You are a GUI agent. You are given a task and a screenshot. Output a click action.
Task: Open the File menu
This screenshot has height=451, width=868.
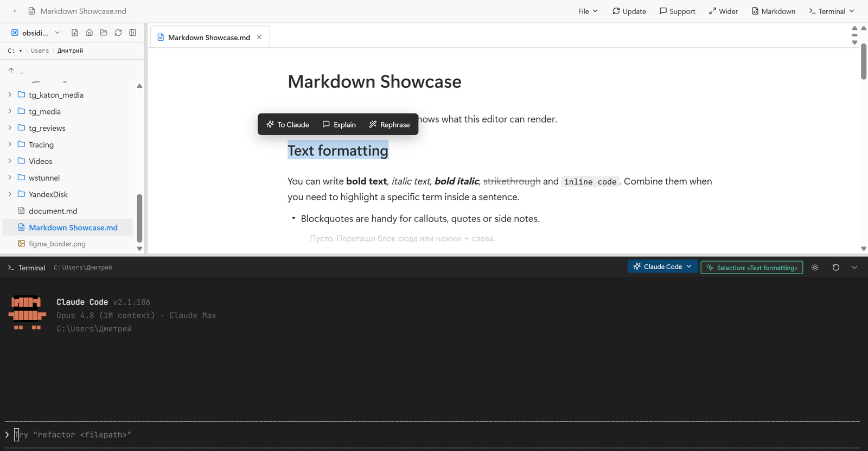(x=588, y=11)
